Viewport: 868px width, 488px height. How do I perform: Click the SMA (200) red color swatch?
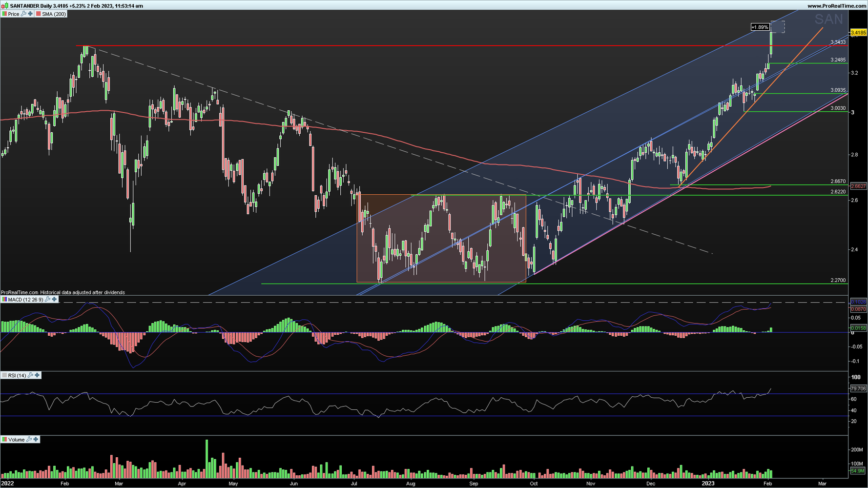coord(38,14)
